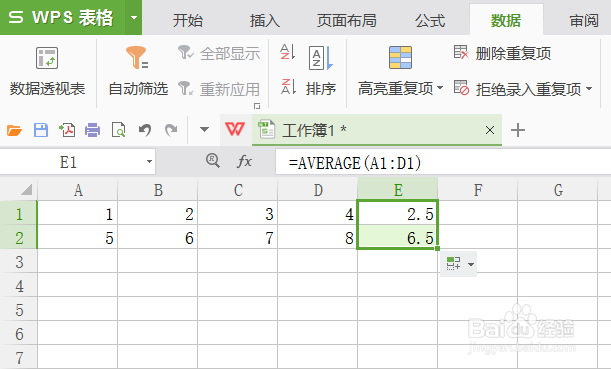Sort ascending with the A-Z icon
Image resolution: width=611 pixels, height=369 pixels.
click(x=288, y=52)
